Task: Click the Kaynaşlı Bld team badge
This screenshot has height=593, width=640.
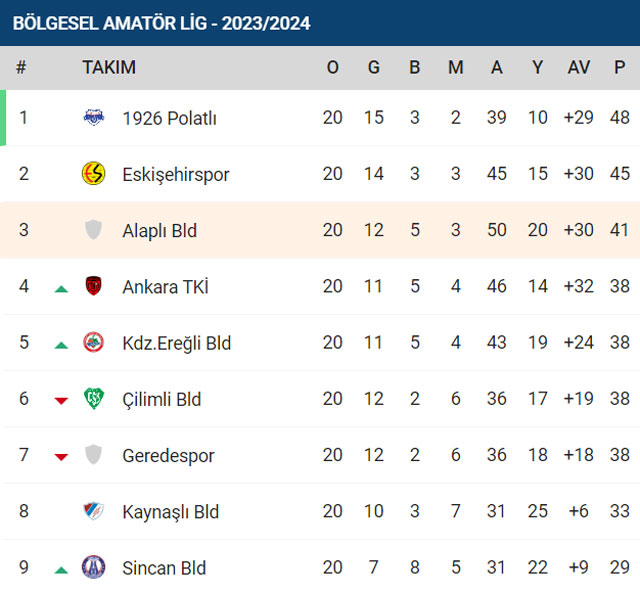Action: tap(93, 511)
